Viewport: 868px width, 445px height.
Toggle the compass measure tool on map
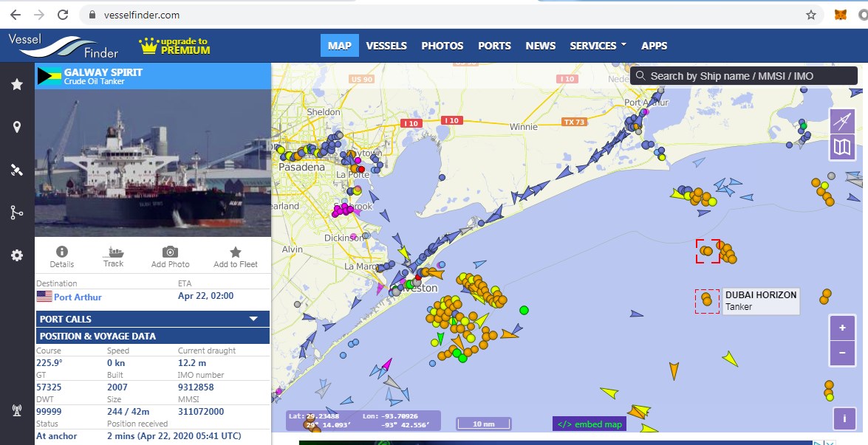[842, 121]
